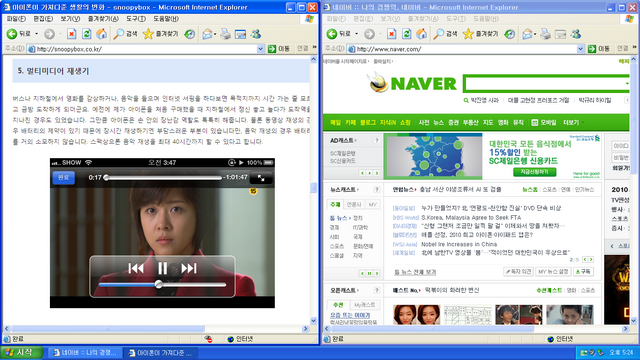Open the Windows 시작 Start button

coord(22,352)
